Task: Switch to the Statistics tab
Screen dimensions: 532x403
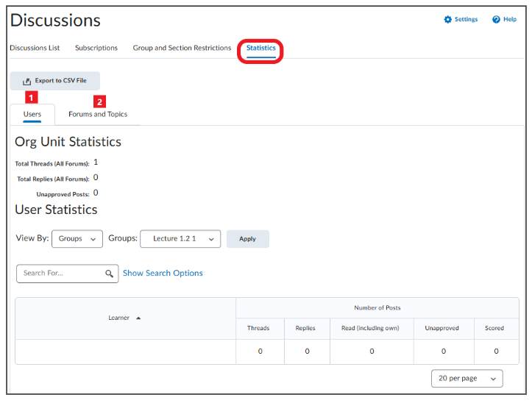Action: tap(261, 48)
